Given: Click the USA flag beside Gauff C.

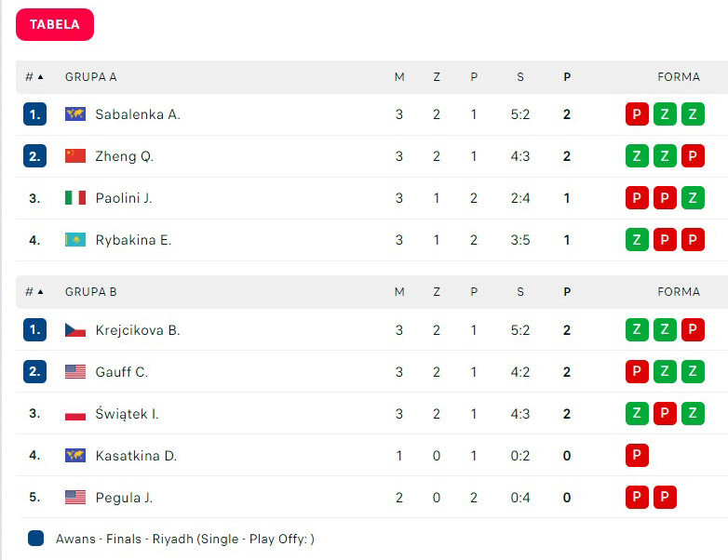Looking at the screenshot, I should 75,372.
